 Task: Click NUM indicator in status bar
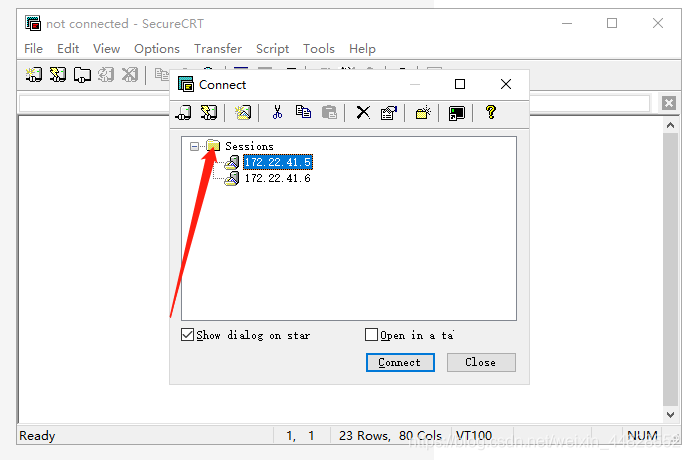click(x=642, y=435)
